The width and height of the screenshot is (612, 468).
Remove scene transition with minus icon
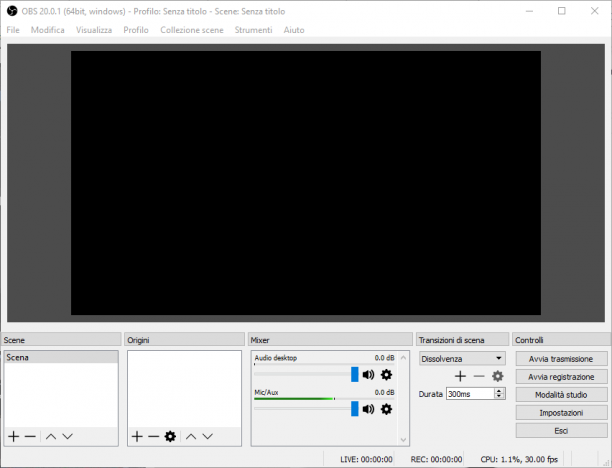479,376
